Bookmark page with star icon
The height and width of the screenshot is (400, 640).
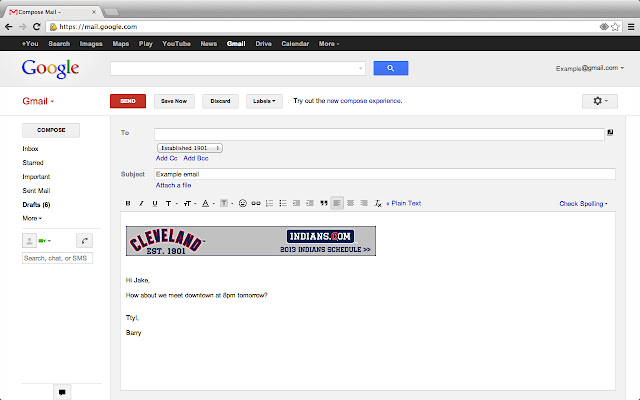[616, 27]
